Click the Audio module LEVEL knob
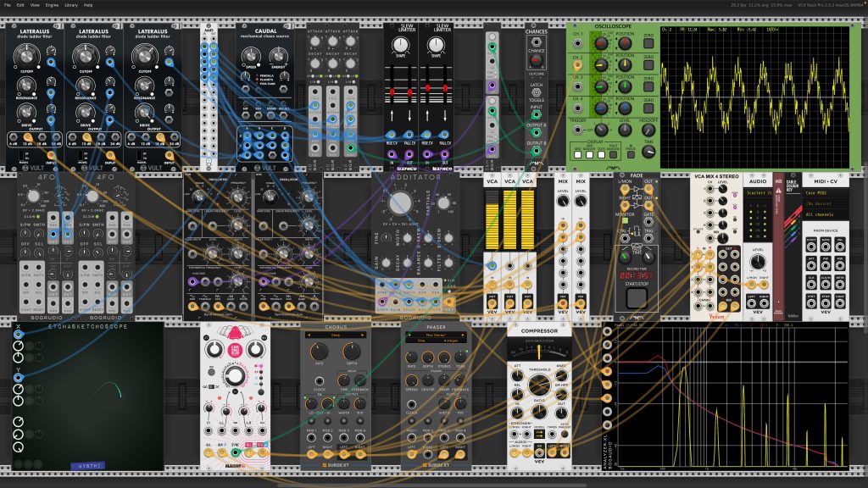This screenshot has width=868, height=488. click(x=757, y=263)
